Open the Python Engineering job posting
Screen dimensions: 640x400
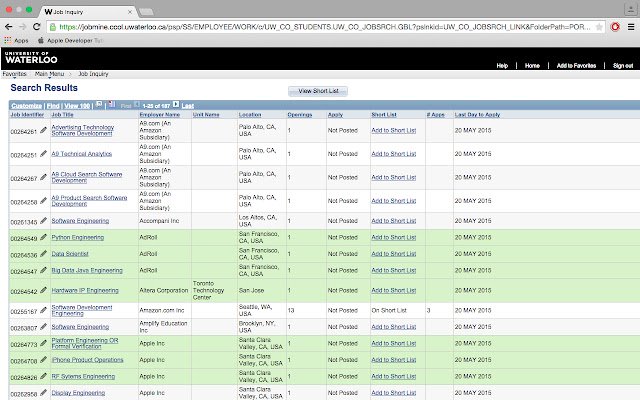click(x=78, y=237)
